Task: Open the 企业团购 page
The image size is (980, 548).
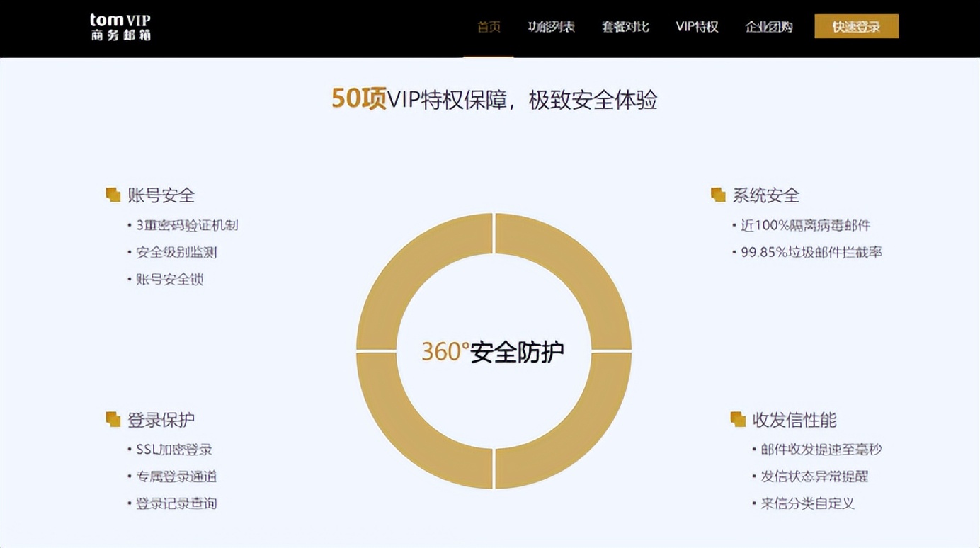Action: [770, 27]
